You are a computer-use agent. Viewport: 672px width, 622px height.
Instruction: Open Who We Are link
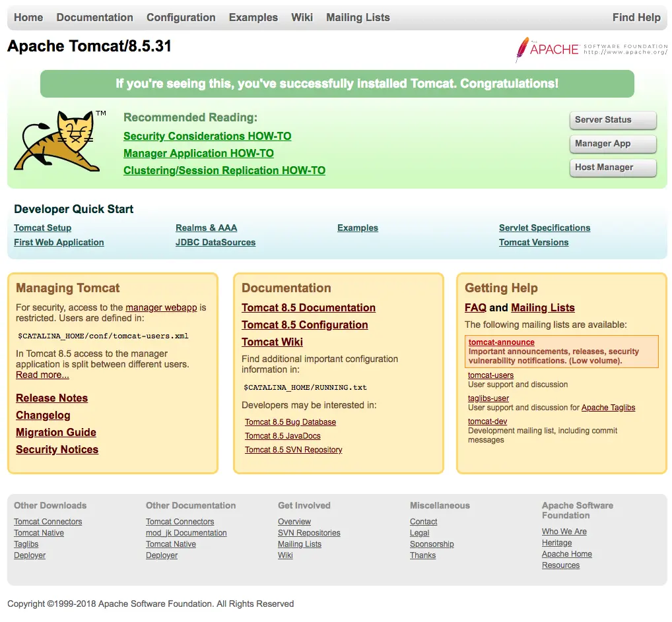564,531
